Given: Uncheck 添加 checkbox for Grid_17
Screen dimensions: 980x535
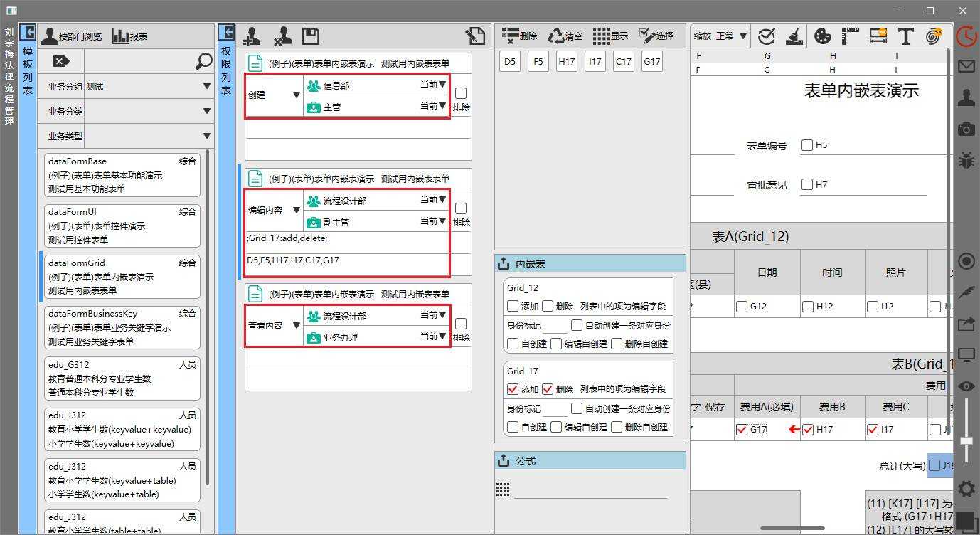Looking at the screenshot, I should point(513,389).
